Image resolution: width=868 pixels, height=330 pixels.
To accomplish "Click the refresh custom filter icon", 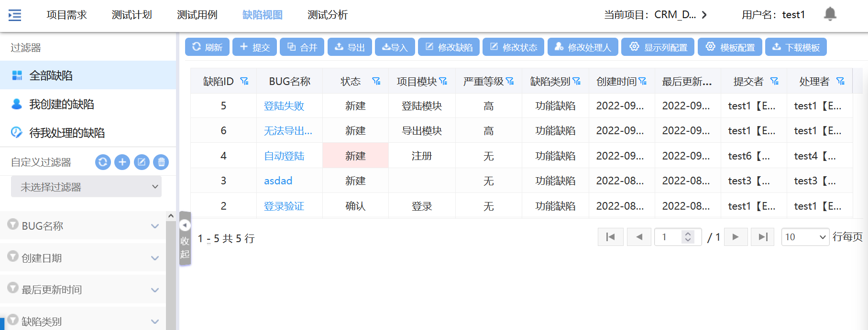I will [x=103, y=162].
